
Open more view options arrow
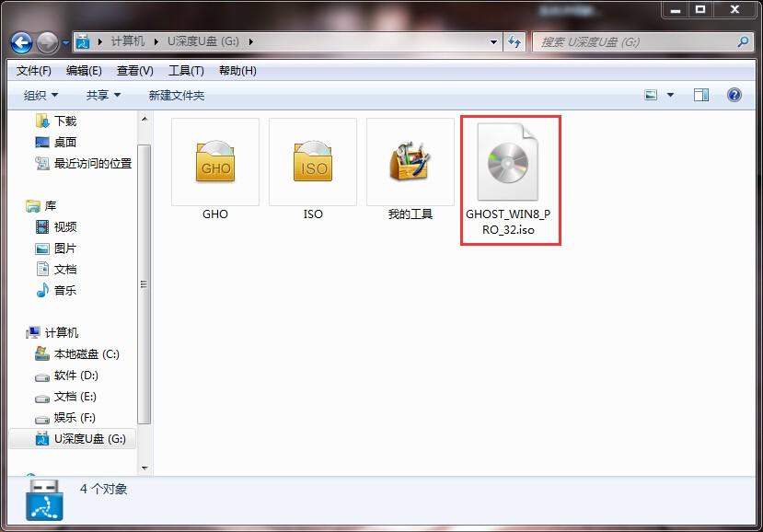[670, 95]
